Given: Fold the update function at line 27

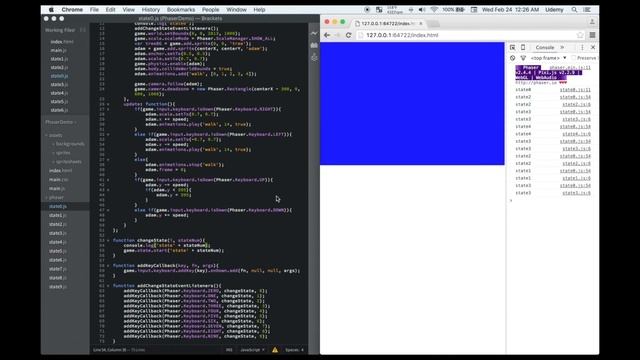Looking at the screenshot, I should [x=108, y=104].
